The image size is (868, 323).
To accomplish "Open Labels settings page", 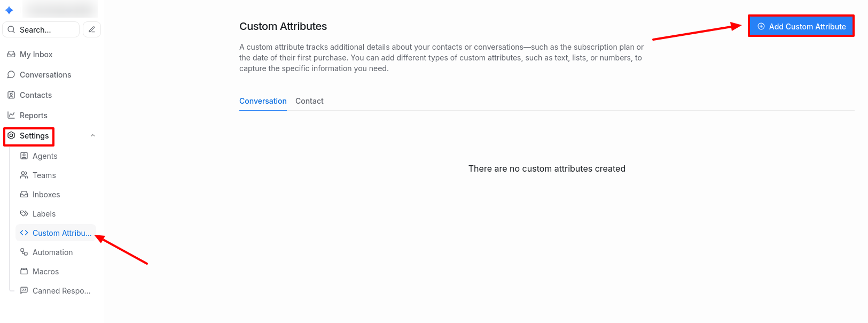I will point(44,214).
